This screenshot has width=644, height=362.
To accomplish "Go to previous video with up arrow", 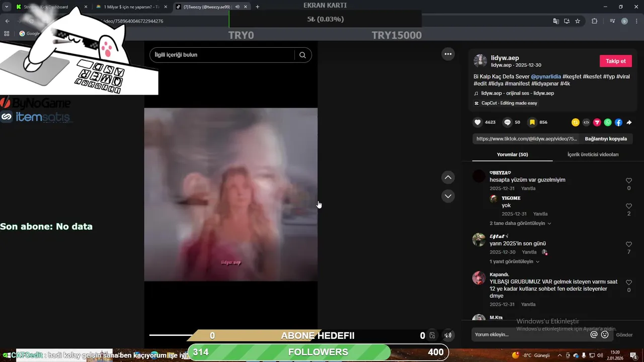I will (x=448, y=177).
